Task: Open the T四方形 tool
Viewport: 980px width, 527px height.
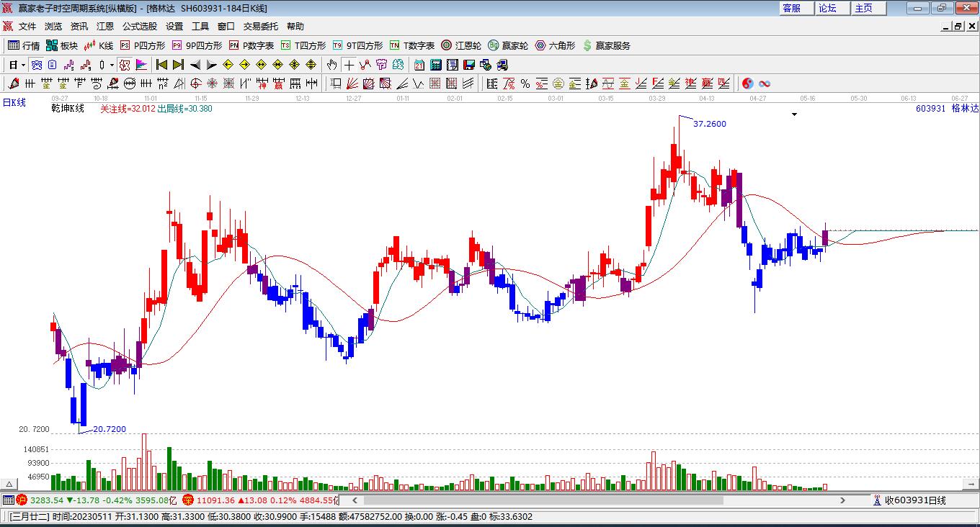Action: 303,45
